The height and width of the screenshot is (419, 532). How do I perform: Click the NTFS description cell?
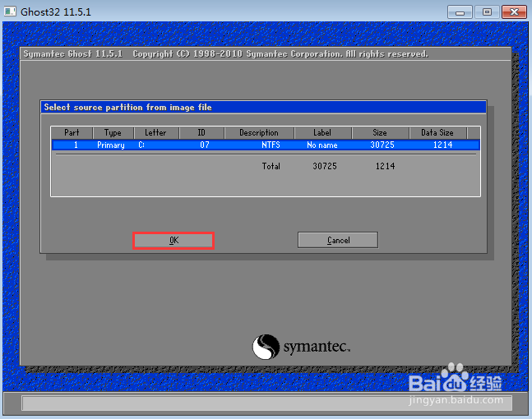[x=271, y=145]
